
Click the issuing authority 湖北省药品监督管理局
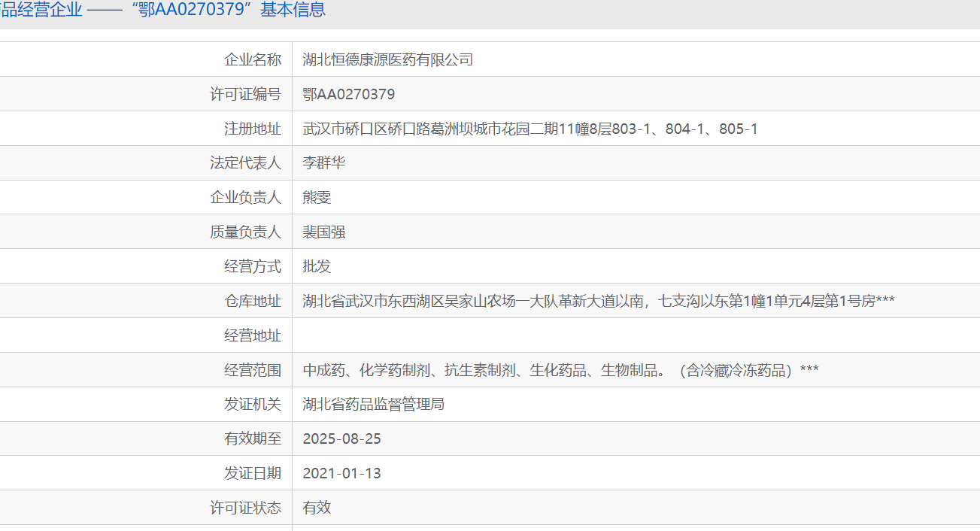pyautogui.click(x=373, y=405)
